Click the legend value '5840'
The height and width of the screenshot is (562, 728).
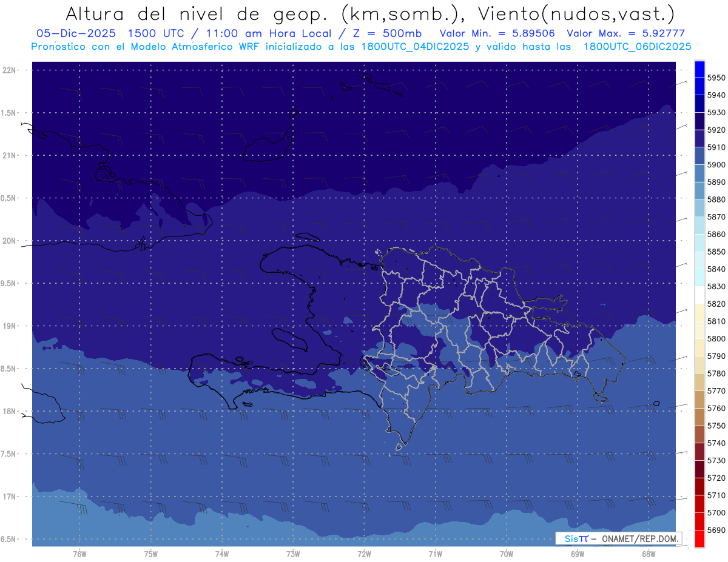click(716, 269)
